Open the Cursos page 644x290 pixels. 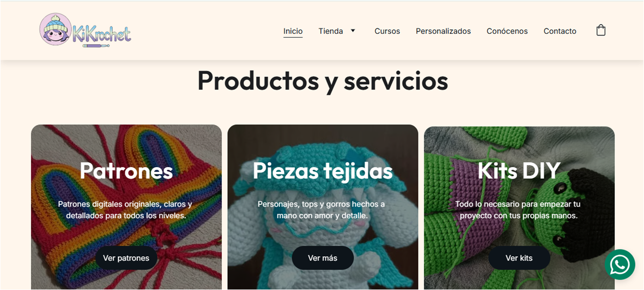point(387,31)
